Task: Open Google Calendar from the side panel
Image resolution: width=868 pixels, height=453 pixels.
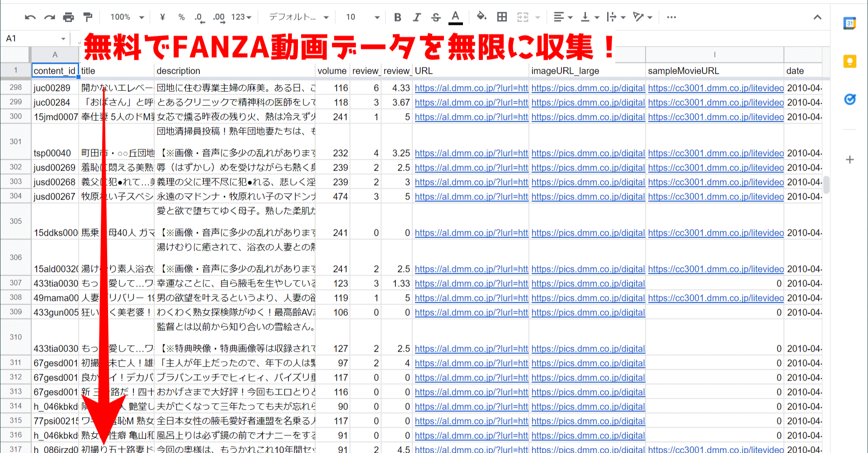Action: point(850,23)
